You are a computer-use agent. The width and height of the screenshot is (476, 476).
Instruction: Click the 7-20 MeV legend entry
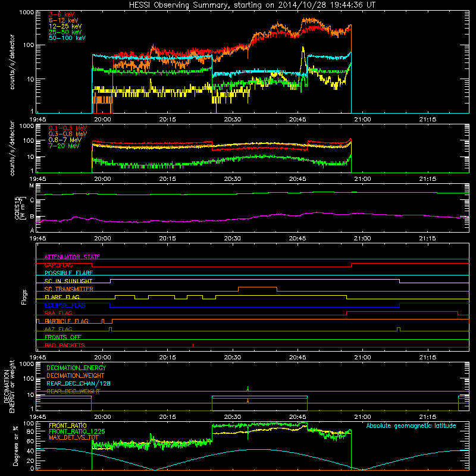click(x=64, y=146)
